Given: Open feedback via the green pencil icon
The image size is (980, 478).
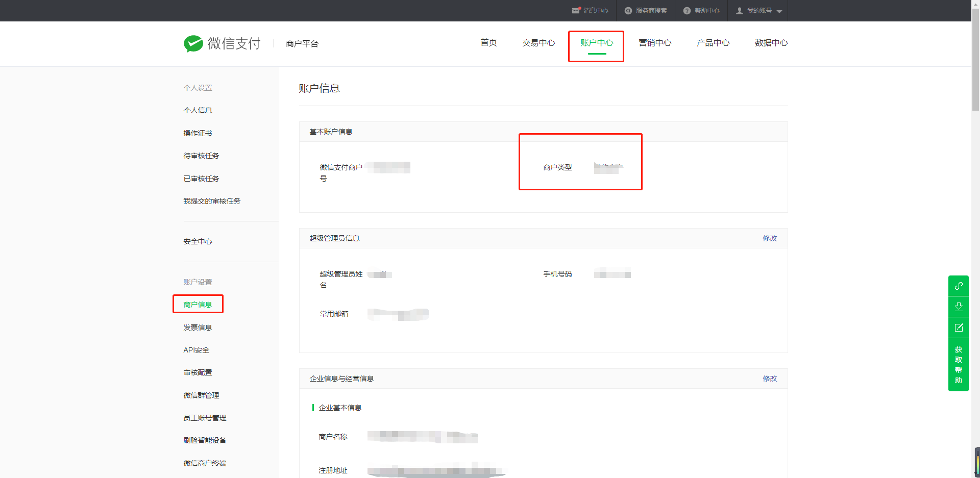Looking at the screenshot, I should coord(958,328).
